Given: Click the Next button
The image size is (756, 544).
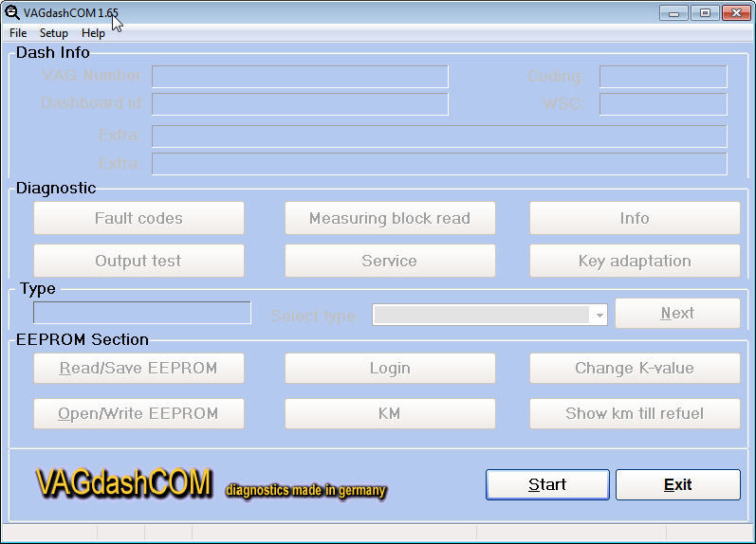Looking at the screenshot, I should 677,314.
